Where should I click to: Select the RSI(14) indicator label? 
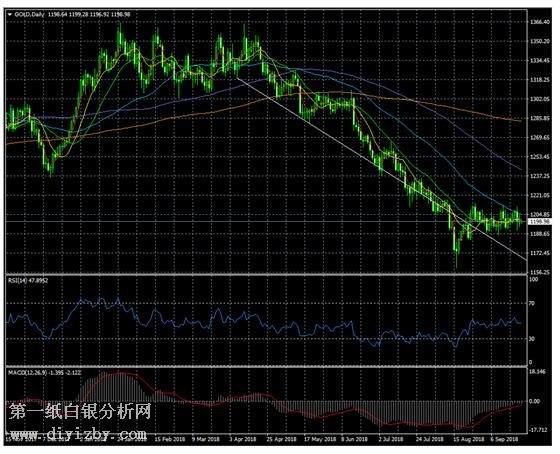coord(28,280)
